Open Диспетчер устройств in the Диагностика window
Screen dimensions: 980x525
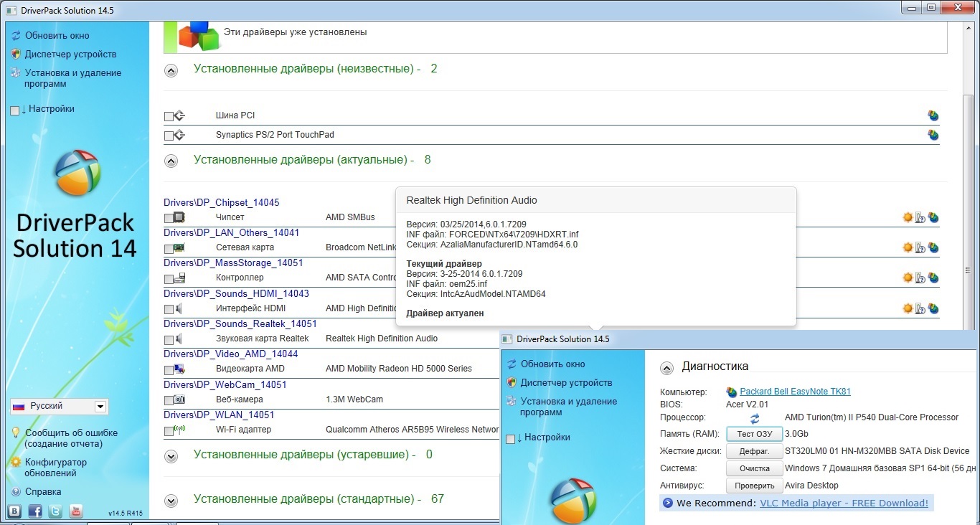(567, 382)
